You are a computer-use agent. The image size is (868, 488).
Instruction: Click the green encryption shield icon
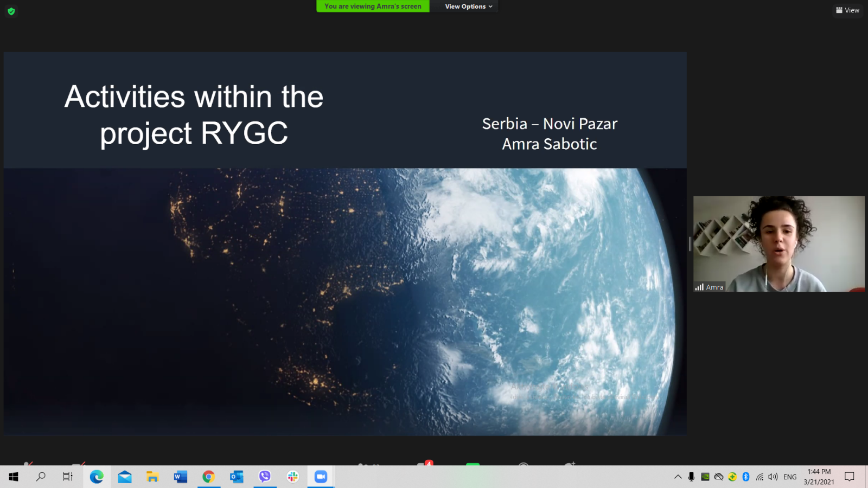[x=11, y=11]
